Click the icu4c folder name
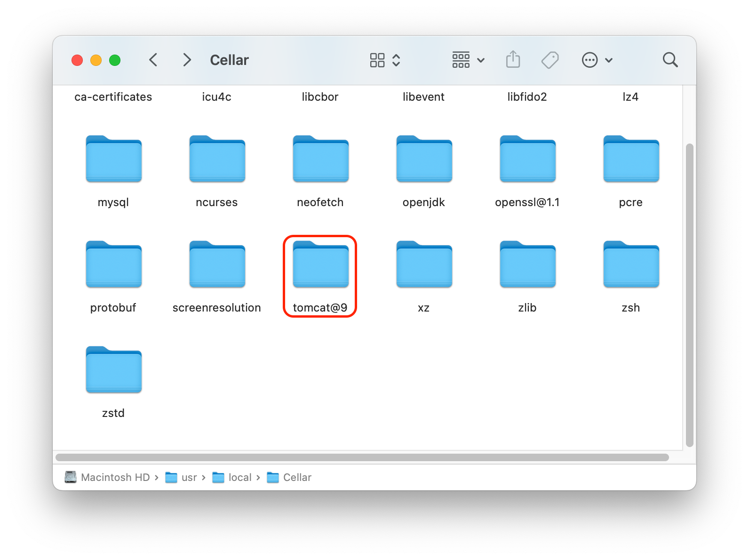This screenshot has height=560, width=749. pos(217,97)
